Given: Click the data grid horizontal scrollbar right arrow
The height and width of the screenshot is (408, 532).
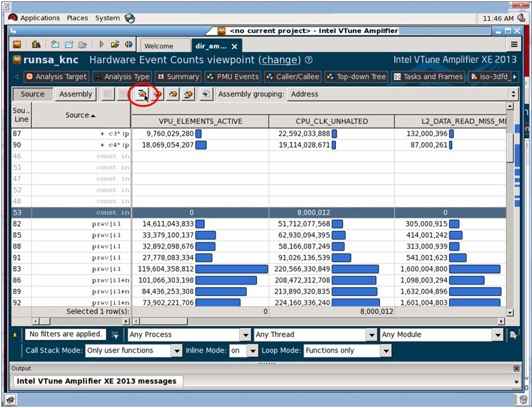Looking at the screenshot, I should 501,321.
